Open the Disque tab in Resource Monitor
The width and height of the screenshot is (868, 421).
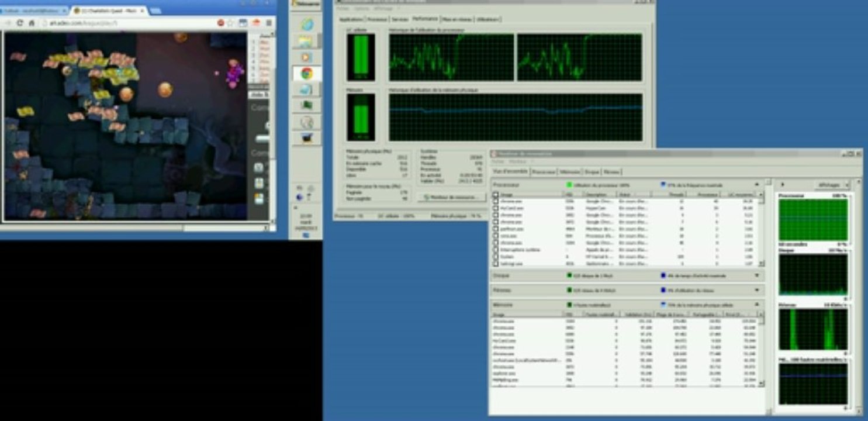tap(592, 172)
